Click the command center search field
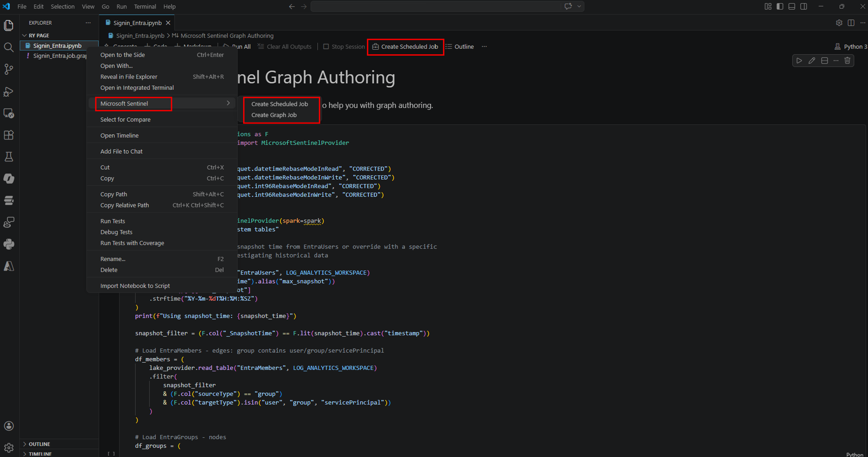 coord(436,7)
